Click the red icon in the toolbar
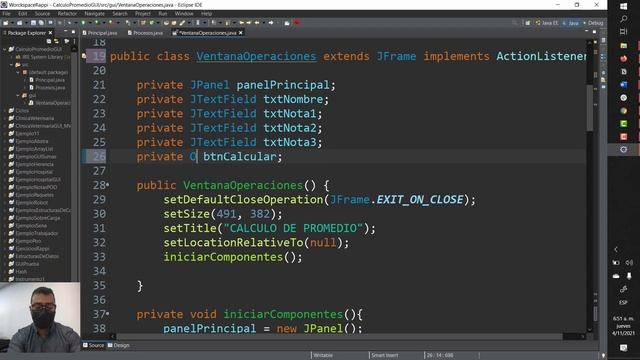The image size is (640, 360). [296, 23]
